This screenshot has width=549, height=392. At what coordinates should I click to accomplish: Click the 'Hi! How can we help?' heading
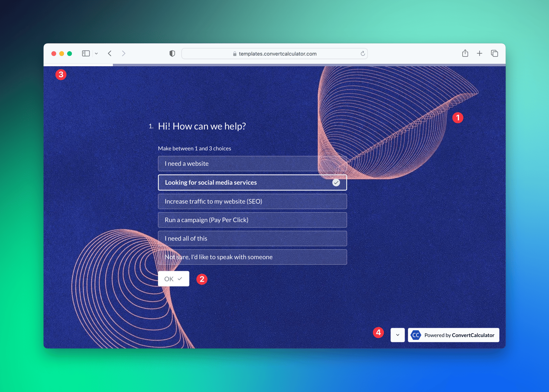pyautogui.click(x=202, y=126)
